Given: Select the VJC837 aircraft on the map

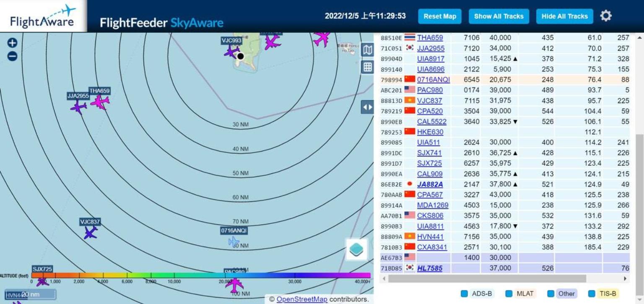Looking at the screenshot, I should point(90,232).
